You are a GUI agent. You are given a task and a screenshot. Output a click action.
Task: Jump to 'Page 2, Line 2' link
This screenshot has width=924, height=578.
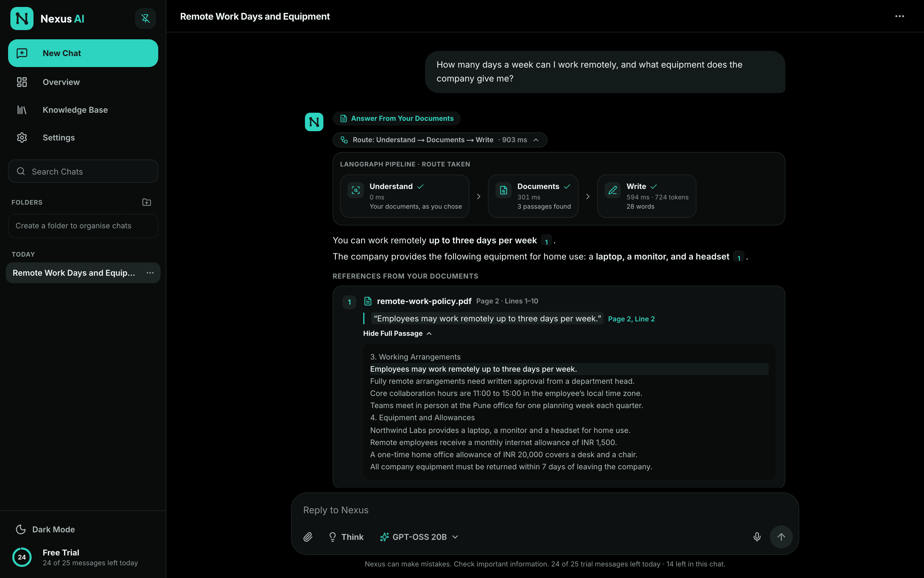[631, 319]
